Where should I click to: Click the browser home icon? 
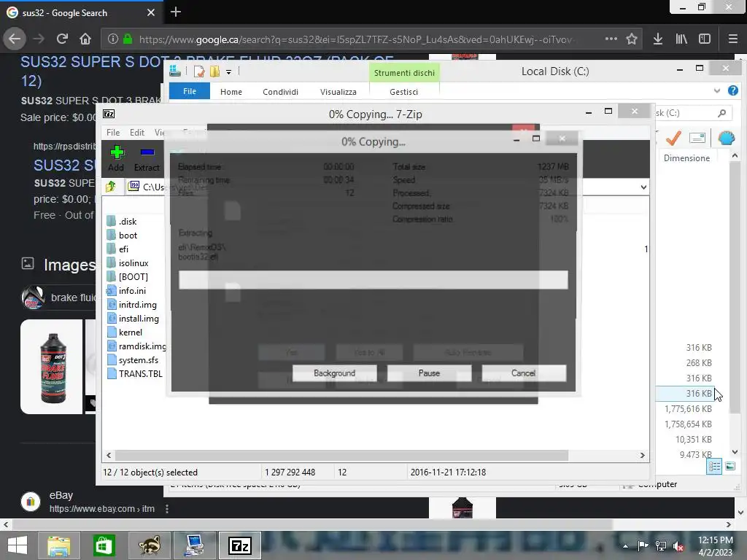(85, 39)
